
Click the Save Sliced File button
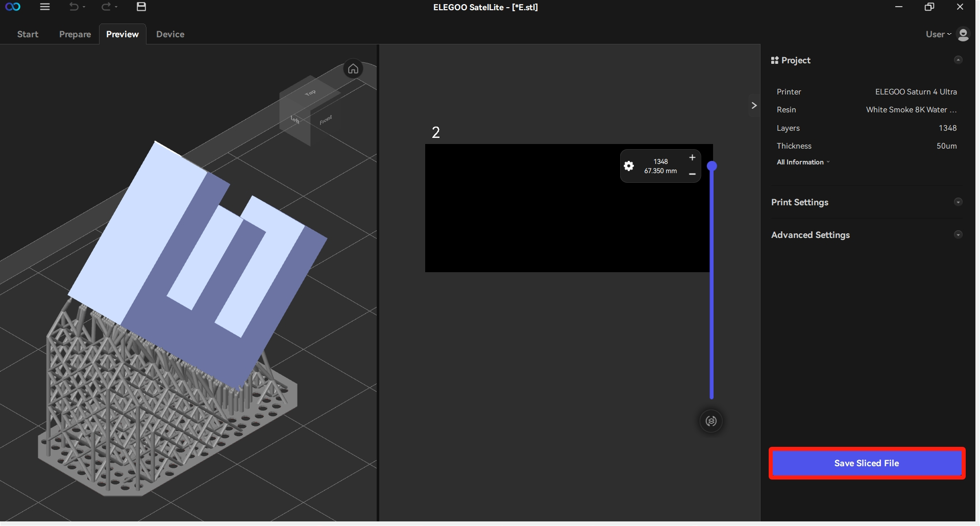point(866,463)
